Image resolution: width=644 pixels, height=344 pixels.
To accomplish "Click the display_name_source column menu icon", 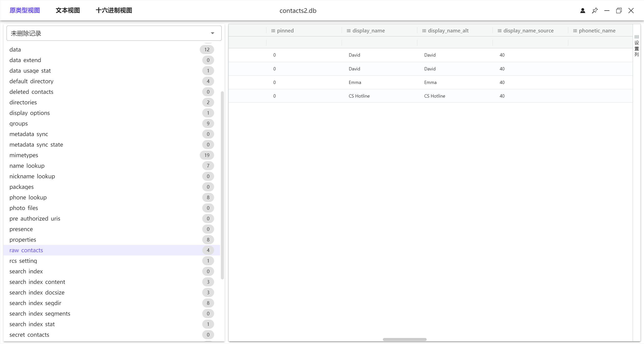I will tap(499, 31).
